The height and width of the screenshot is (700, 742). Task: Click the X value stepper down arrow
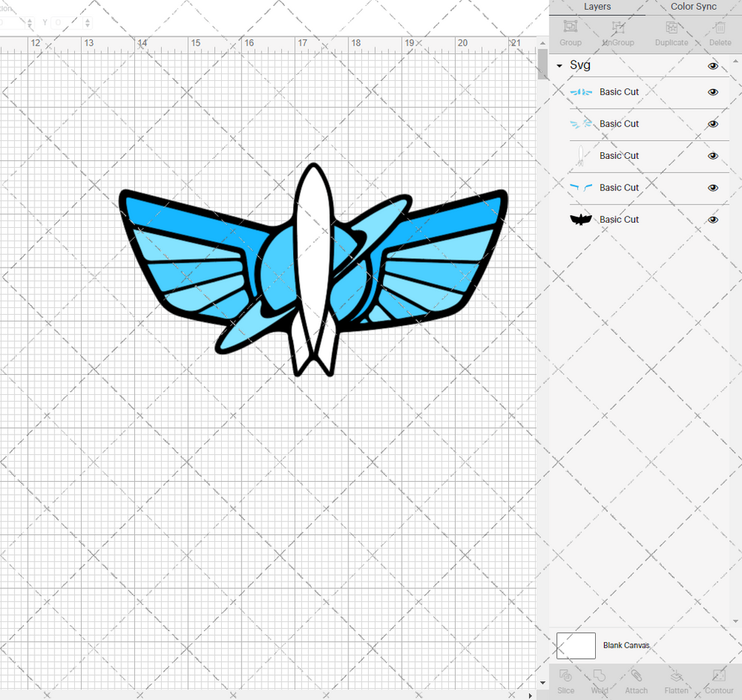click(30, 25)
